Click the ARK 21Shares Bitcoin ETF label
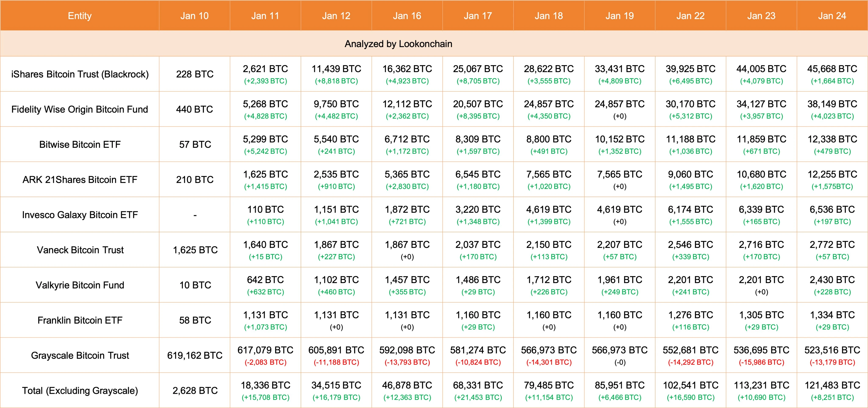The height and width of the screenshot is (408, 868). [x=80, y=180]
